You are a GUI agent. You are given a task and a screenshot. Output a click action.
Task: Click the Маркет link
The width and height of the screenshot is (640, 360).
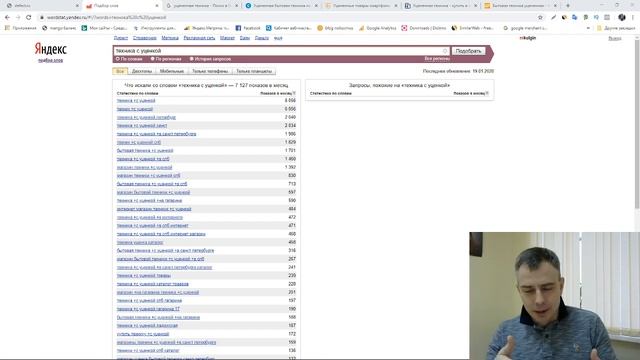[x=227, y=38]
